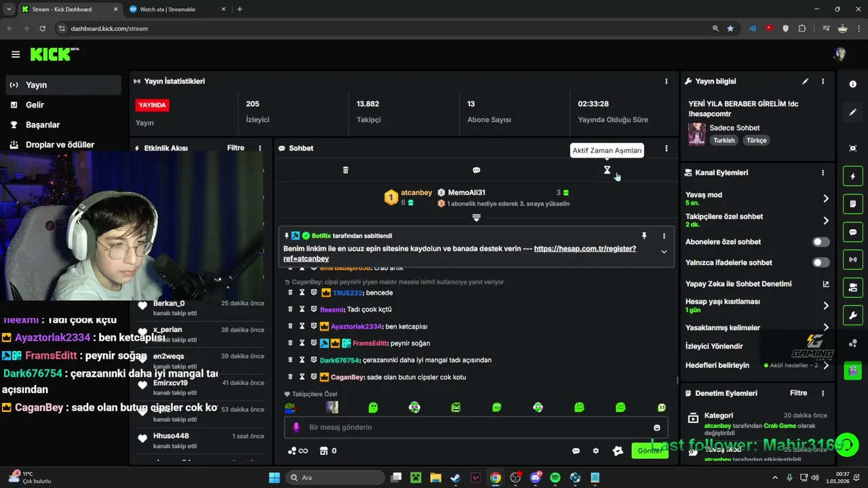Open the shop icon showing 0
868x488 pixels.
[328, 451]
